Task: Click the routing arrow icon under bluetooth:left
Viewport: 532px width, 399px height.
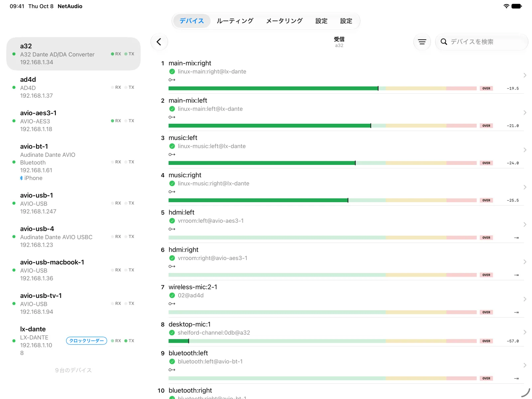Action: [x=172, y=370]
